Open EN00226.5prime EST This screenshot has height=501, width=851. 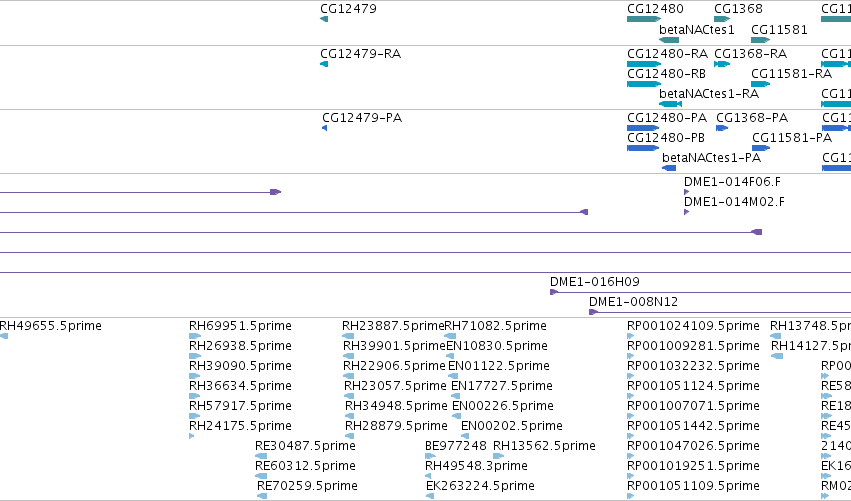(x=503, y=406)
